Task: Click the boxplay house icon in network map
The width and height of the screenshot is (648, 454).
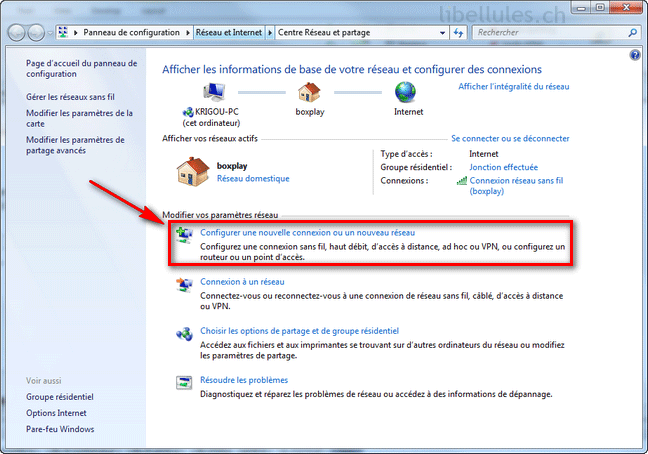Action: pos(310,92)
